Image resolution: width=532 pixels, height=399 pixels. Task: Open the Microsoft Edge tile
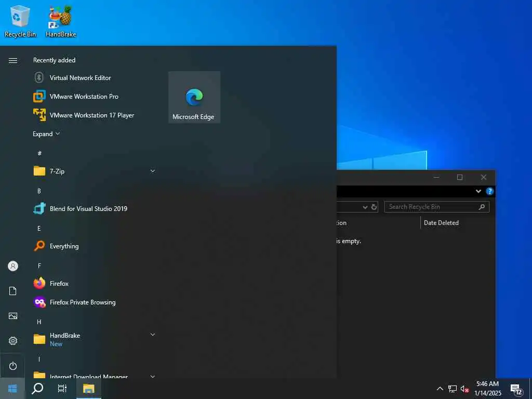coord(194,97)
